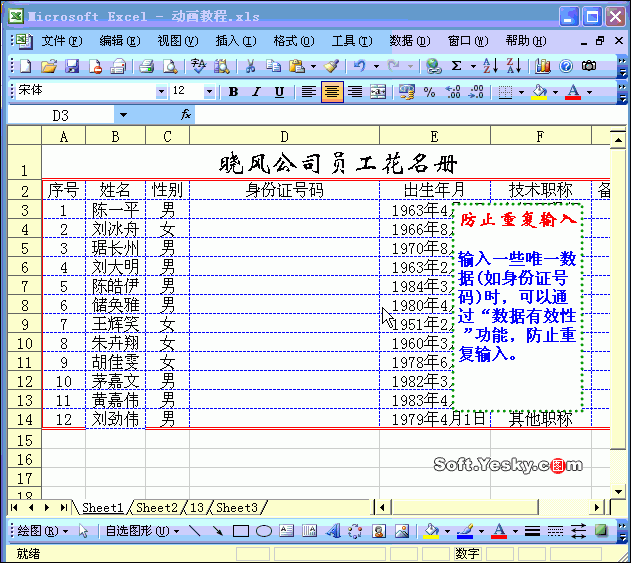Click the Print icon in the toolbar
This screenshot has height=563, width=631.
pos(146,66)
